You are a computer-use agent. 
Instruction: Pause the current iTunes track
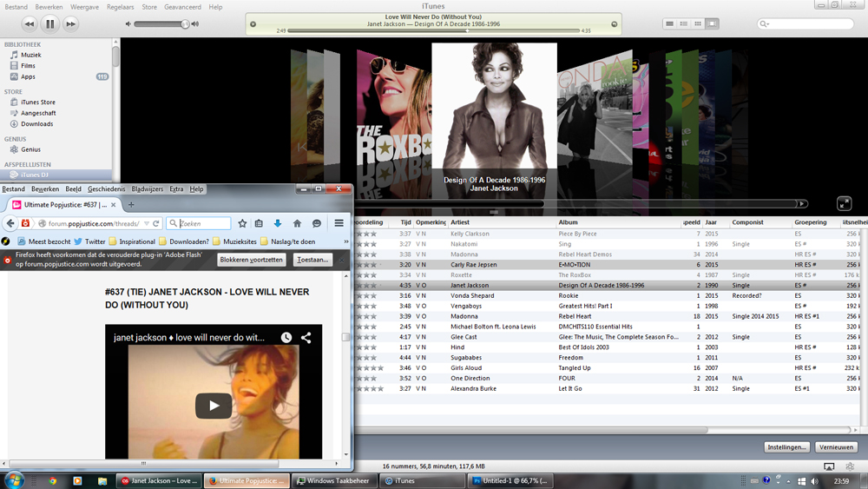click(49, 23)
